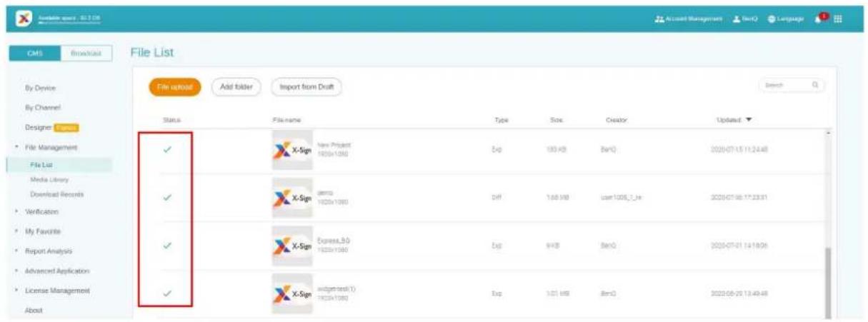The height and width of the screenshot is (322, 868).
Task: Open Download Records in sidebar
Action: [57, 194]
